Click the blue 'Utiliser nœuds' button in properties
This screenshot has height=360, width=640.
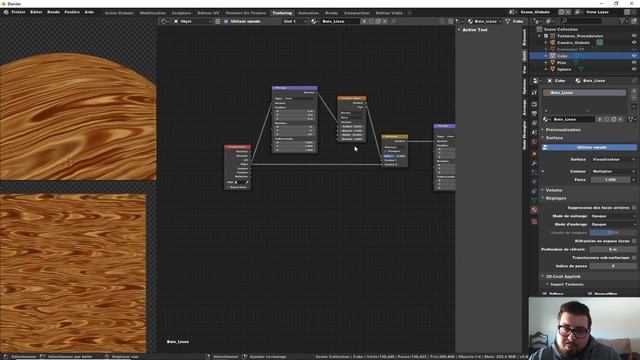pyautogui.click(x=590, y=147)
